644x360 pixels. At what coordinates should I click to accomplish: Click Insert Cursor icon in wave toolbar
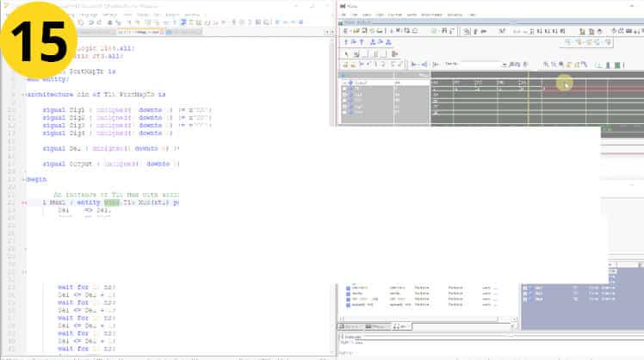[345, 65]
